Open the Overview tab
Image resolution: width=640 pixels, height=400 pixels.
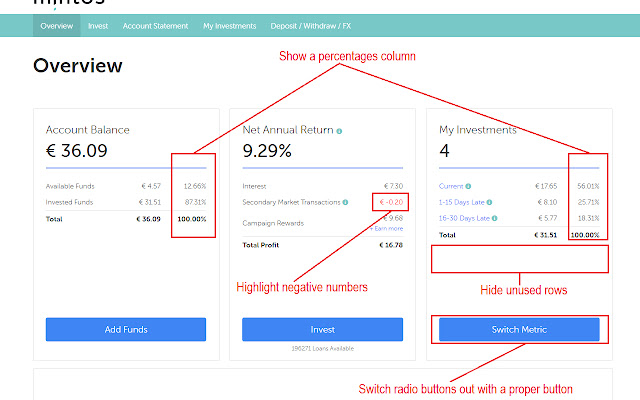[56, 26]
